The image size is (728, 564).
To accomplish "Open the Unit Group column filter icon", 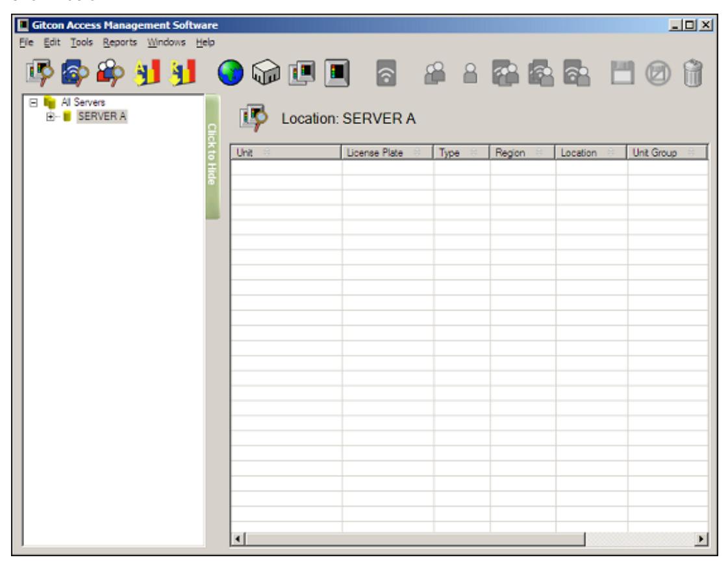I will coord(691,153).
